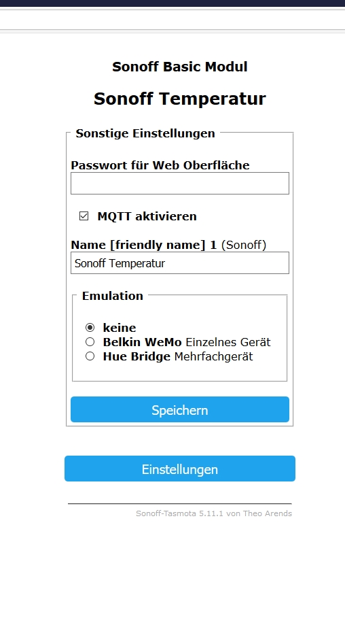Select the keine emulation radio button

(90, 327)
